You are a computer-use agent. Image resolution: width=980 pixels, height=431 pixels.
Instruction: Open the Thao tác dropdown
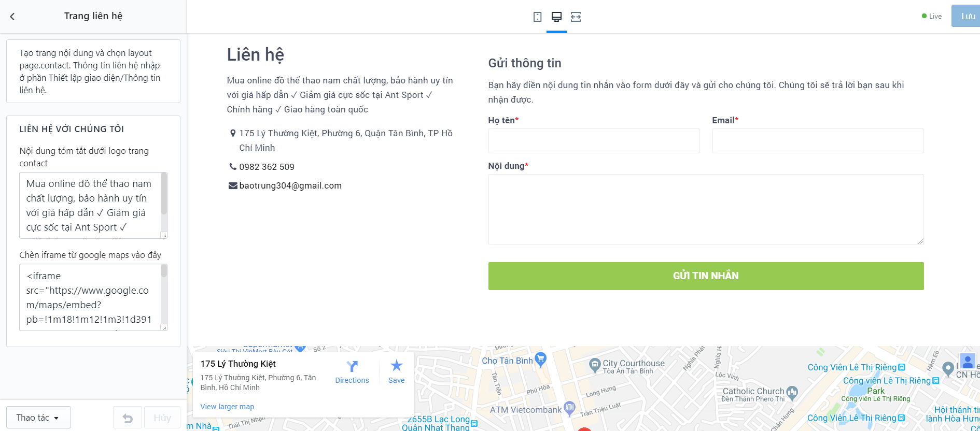(x=38, y=418)
